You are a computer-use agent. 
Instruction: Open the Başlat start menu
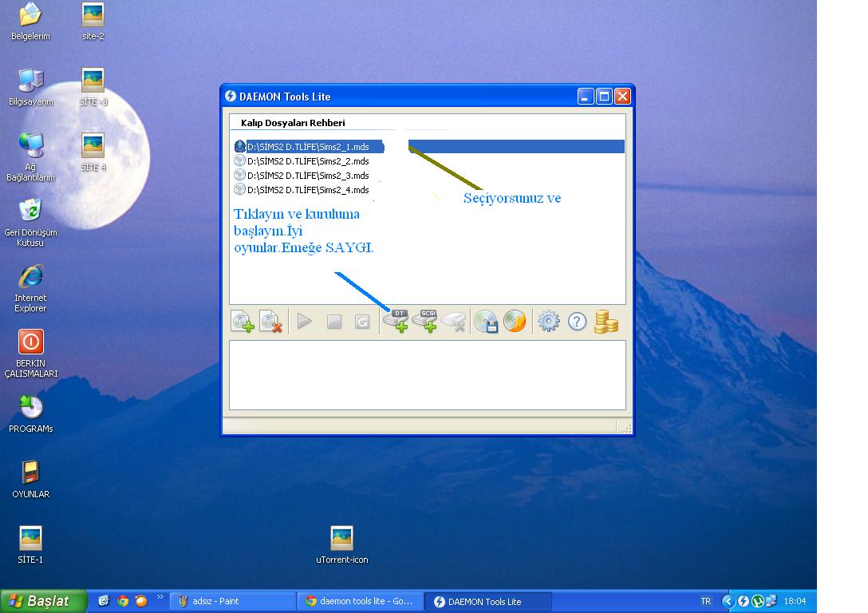[x=43, y=601]
